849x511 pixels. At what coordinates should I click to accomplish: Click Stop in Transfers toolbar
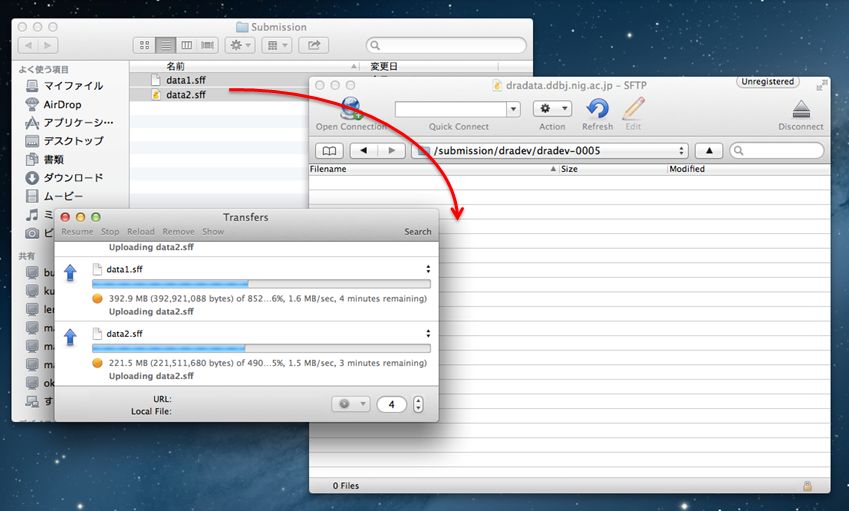[x=110, y=231]
